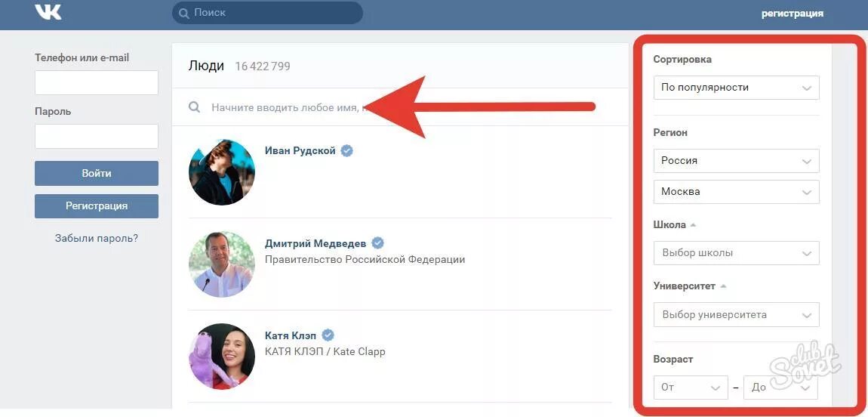Focus the Телефон или e-mail field
This screenshot has width=868, height=417.
[x=97, y=82]
